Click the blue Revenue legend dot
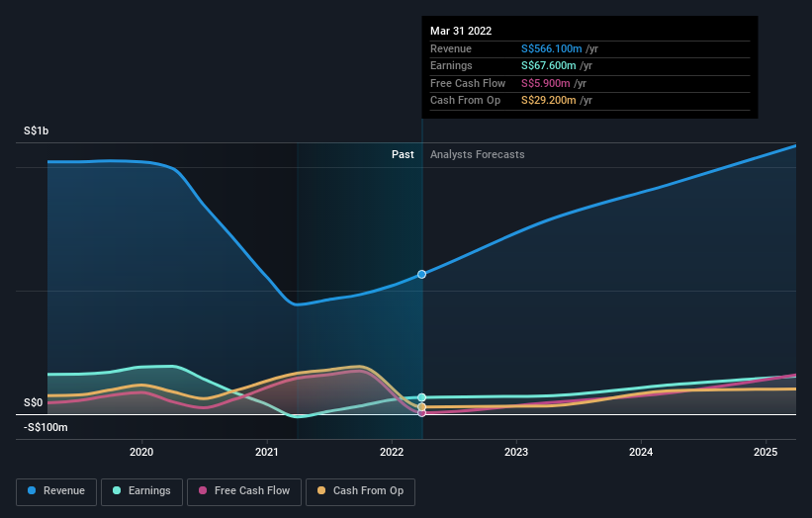The image size is (812, 518). click(x=32, y=490)
